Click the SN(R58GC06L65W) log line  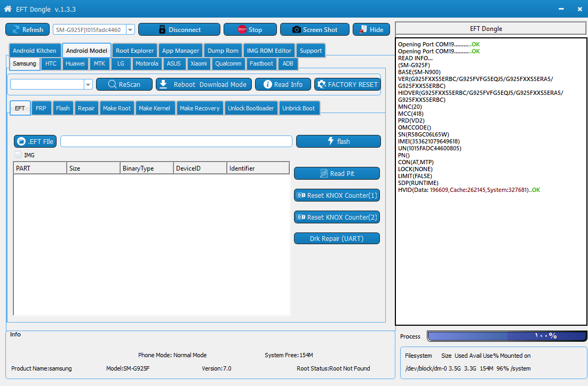[x=423, y=134]
